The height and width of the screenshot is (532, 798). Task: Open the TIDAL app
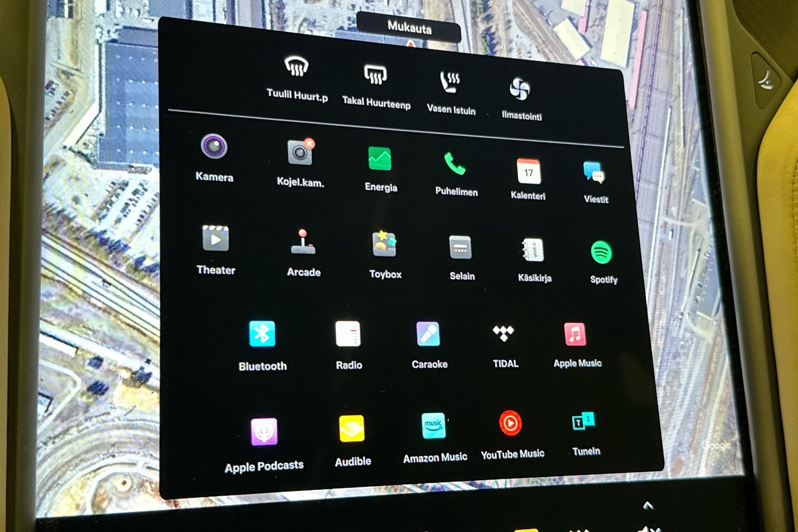[505, 346]
